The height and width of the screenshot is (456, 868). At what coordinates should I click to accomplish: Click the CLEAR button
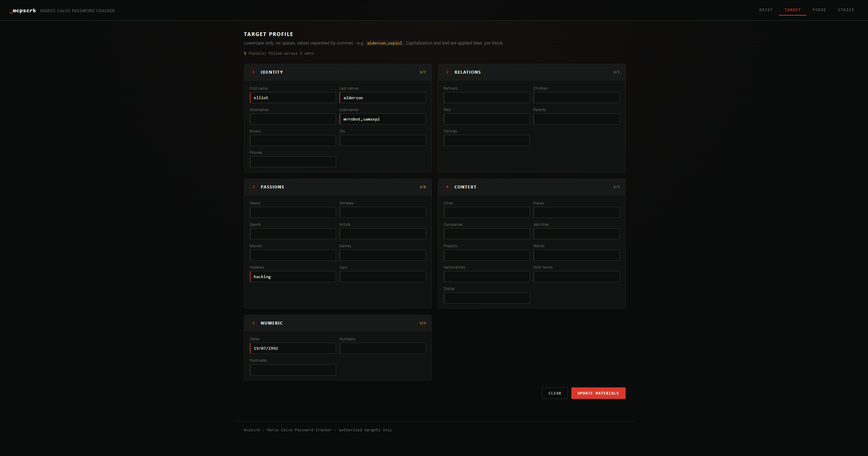555,393
